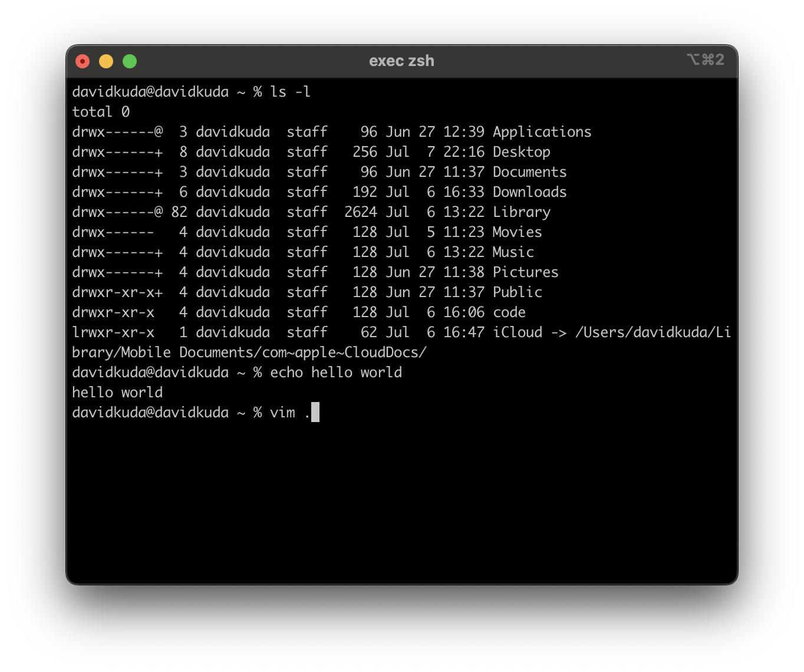Click the 'exec zsh' window title
The height and width of the screenshot is (672, 804).
click(x=401, y=61)
